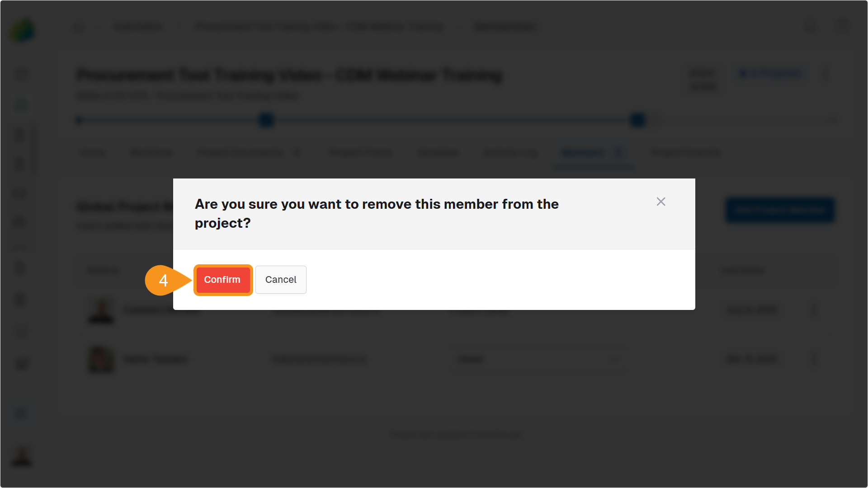The width and height of the screenshot is (868, 488).
Task: Cancel the member removal
Action: (281, 280)
